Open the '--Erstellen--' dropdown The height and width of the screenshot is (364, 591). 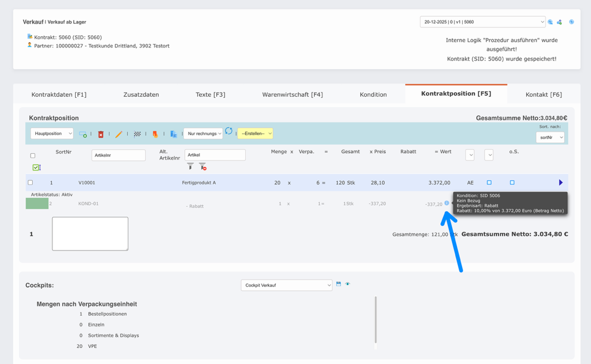point(255,134)
